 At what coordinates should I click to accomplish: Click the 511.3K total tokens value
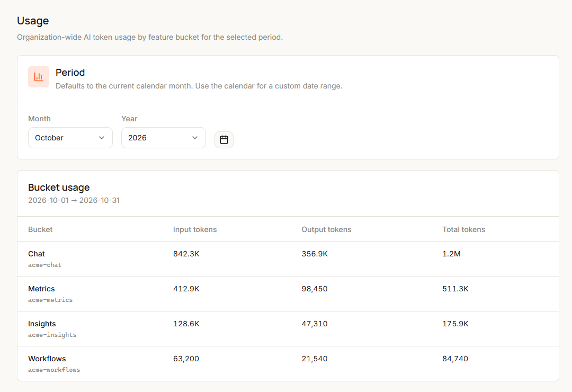[455, 289]
